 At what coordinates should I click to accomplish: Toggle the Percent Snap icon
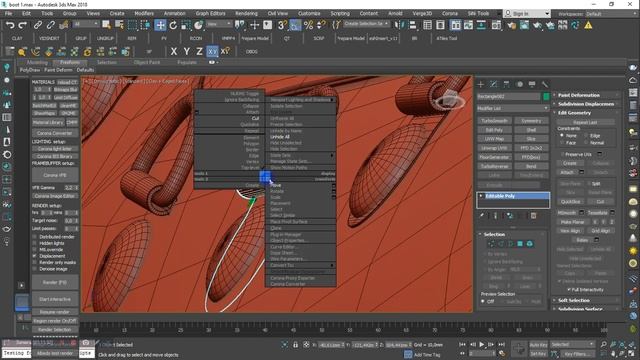click(309, 25)
